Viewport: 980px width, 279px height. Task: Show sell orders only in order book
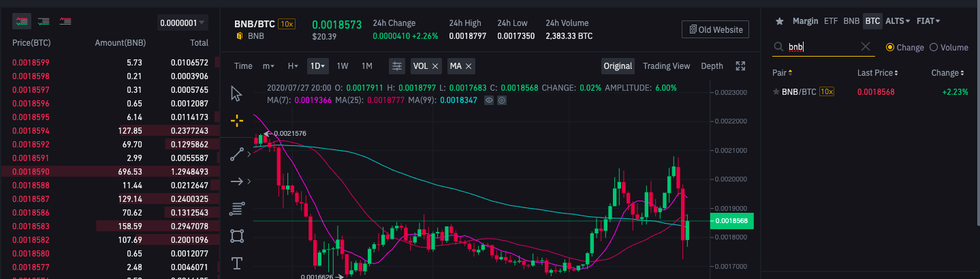(x=66, y=21)
